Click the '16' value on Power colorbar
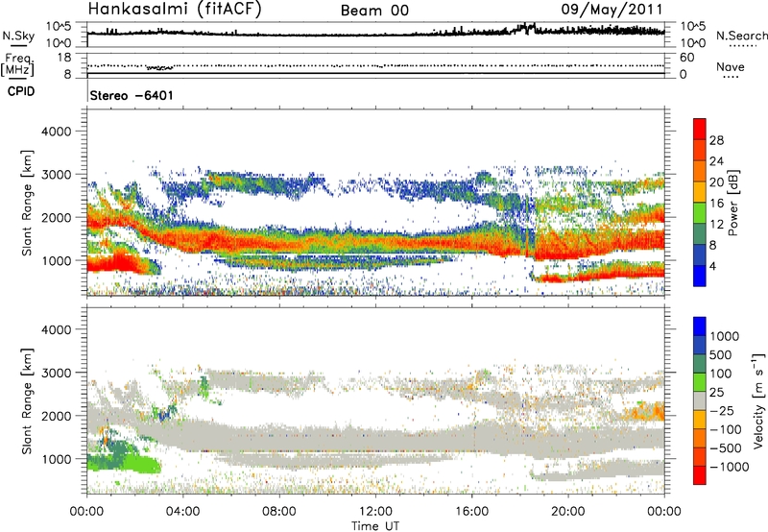This screenshot has height=532, width=768. pos(716,204)
